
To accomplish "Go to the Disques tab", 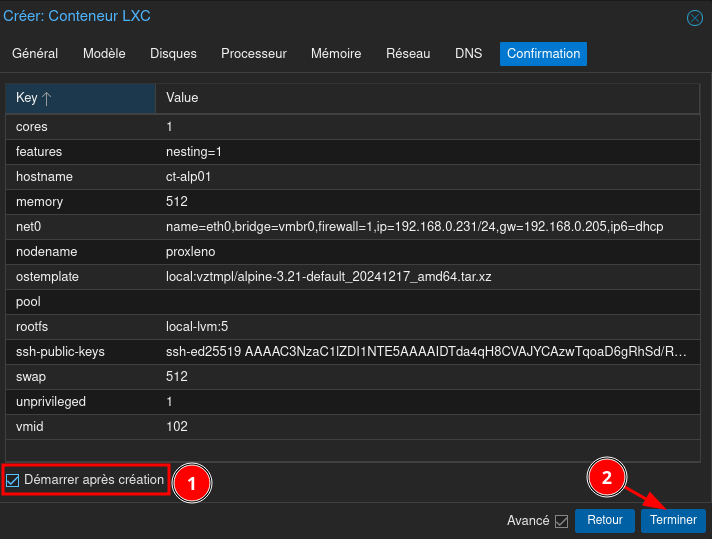I will tap(173, 54).
